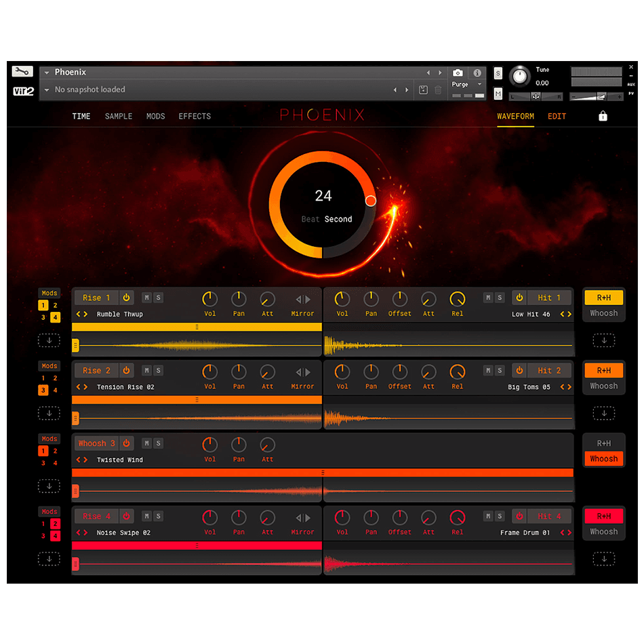This screenshot has width=644, height=644.
Task: Click the Tune knob
Action: coord(519,76)
